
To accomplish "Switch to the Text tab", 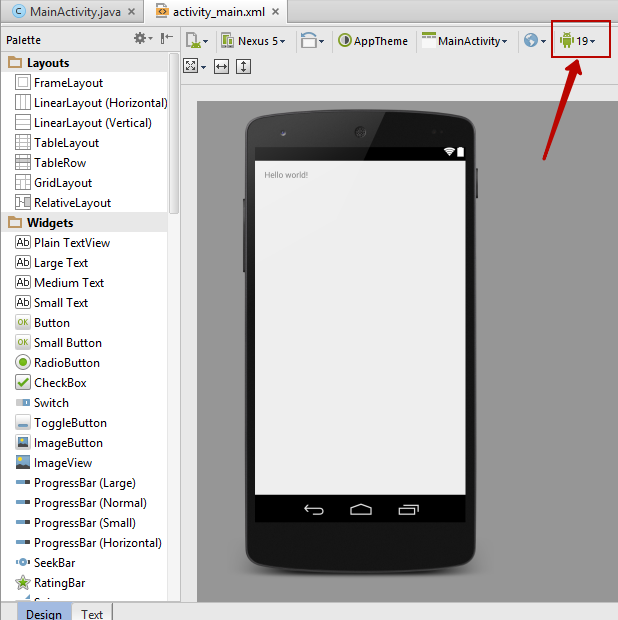I will [x=92, y=612].
